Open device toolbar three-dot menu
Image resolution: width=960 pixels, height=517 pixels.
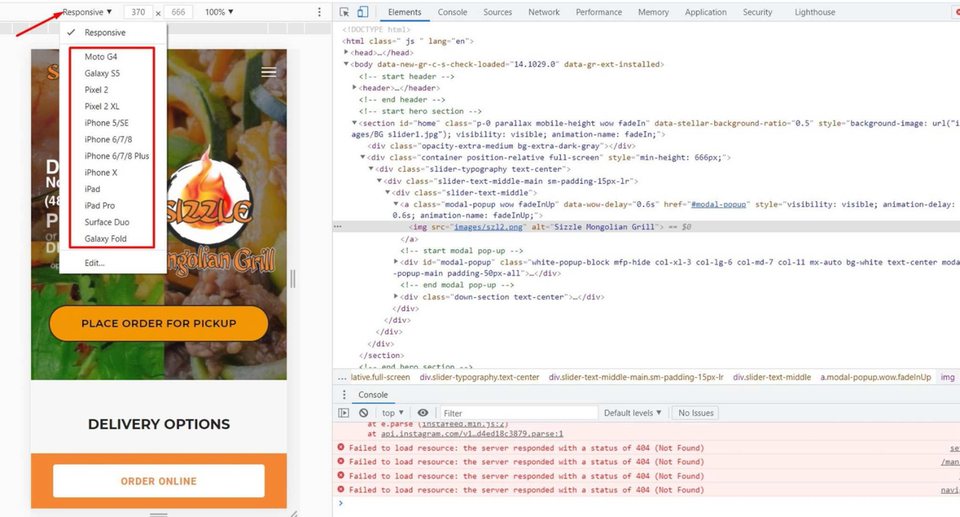tap(319, 12)
